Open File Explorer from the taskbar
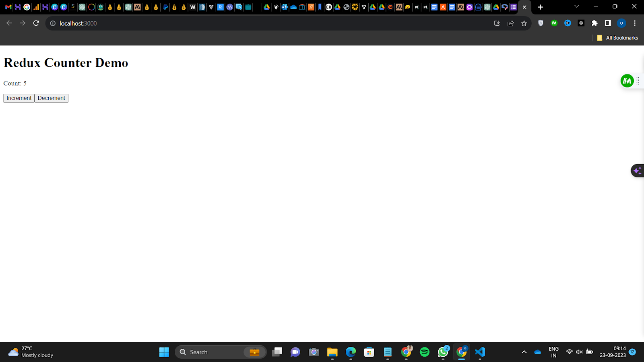 pyautogui.click(x=332, y=352)
